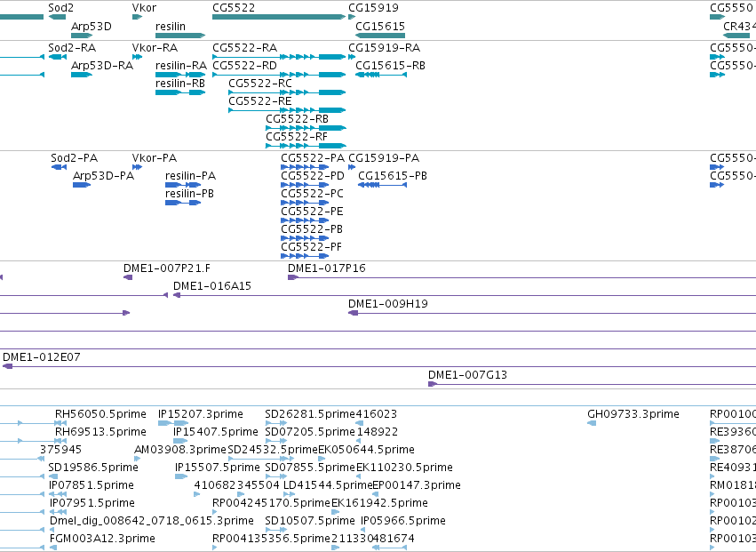The height and width of the screenshot is (552, 756).
Task: Select the Arp53D gene label
Action: coord(92,26)
